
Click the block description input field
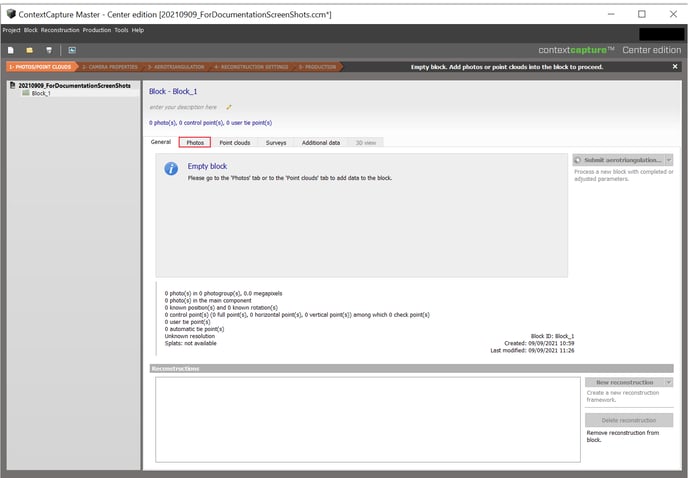coord(185,106)
